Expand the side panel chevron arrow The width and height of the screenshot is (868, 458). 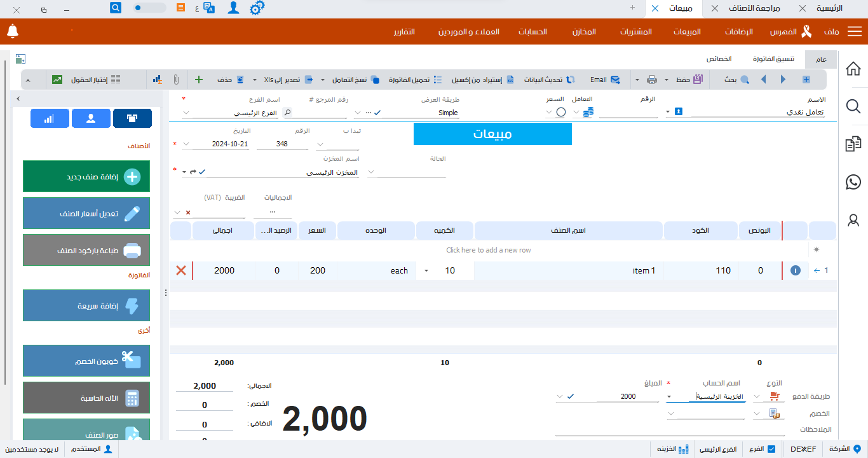(x=17, y=99)
